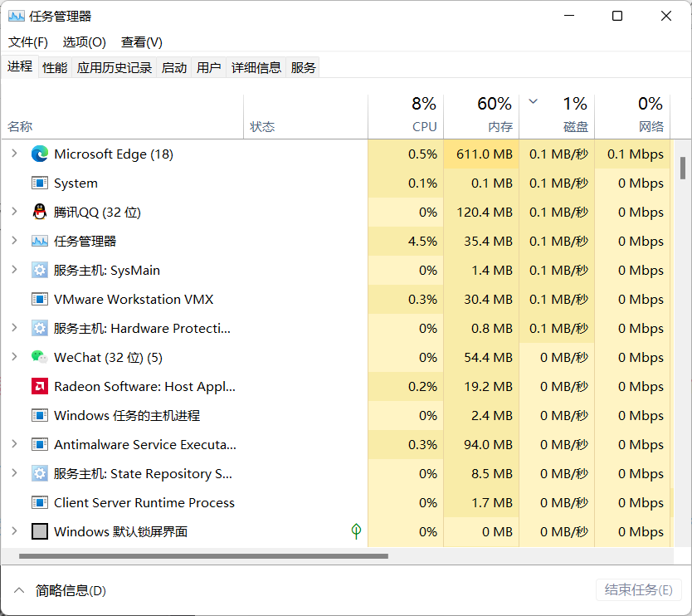Expand the 任务管理器 process row

point(14,241)
